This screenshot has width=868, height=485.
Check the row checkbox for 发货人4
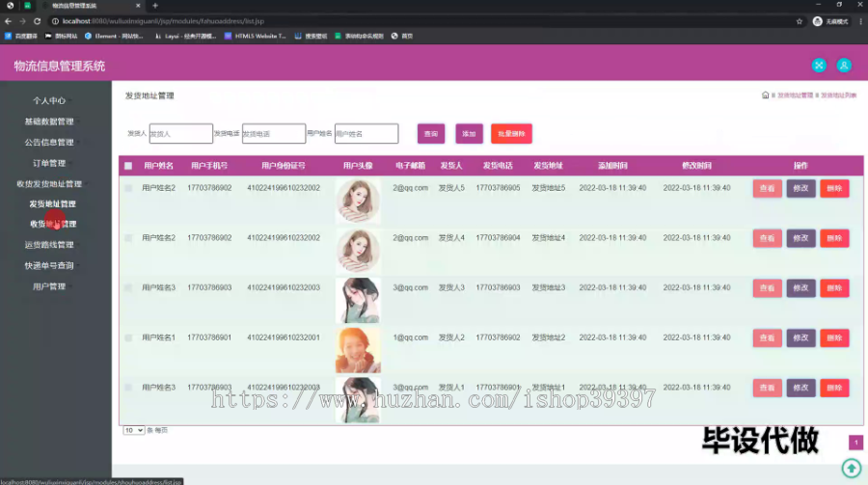[x=128, y=238]
